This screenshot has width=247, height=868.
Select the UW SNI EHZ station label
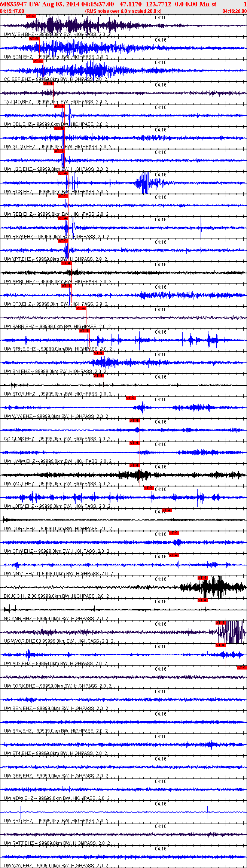coord(55,371)
